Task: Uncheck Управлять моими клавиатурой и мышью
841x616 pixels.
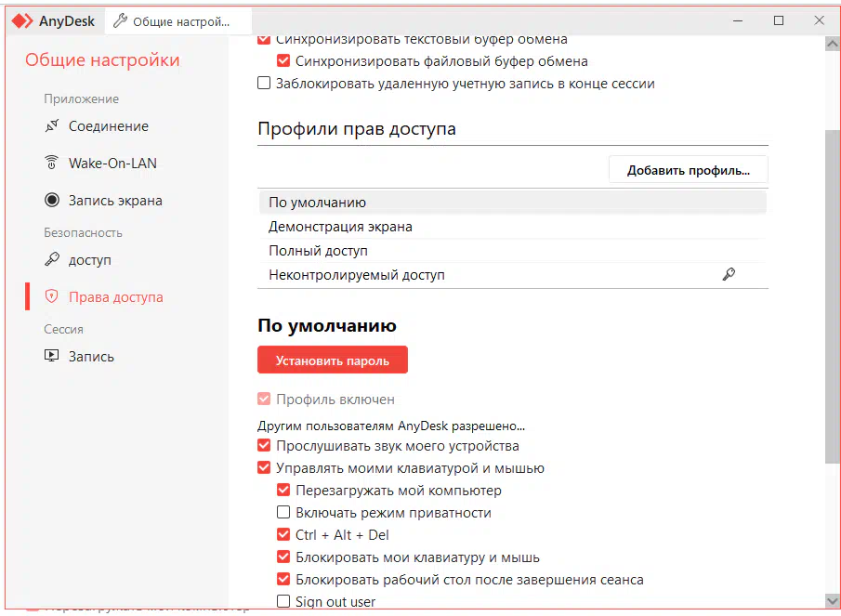Action: pyautogui.click(x=264, y=467)
